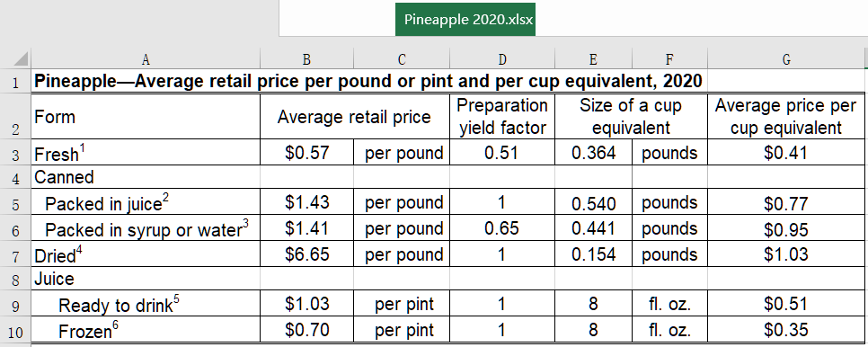The image size is (868, 347).
Task: Select row 1 header
Action: tap(15, 82)
